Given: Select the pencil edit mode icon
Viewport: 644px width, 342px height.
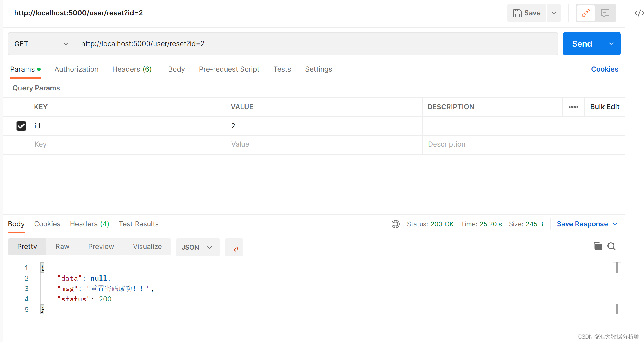Looking at the screenshot, I should (586, 13).
